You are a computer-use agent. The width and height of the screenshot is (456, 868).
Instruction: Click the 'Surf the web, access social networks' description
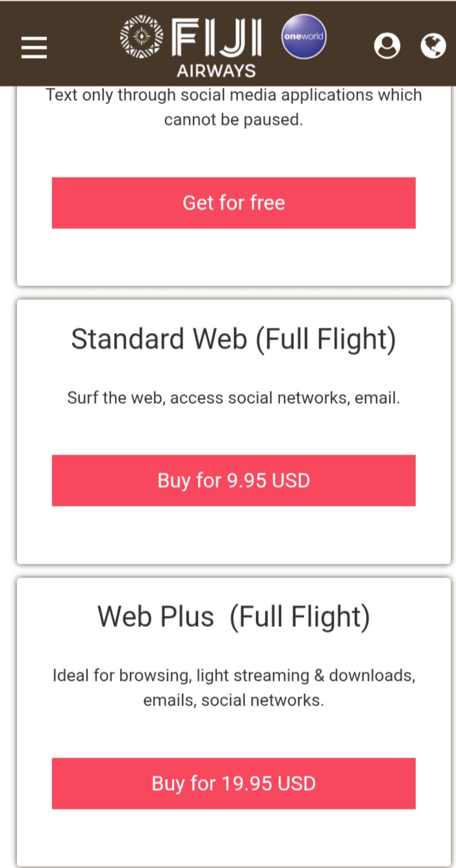click(234, 398)
